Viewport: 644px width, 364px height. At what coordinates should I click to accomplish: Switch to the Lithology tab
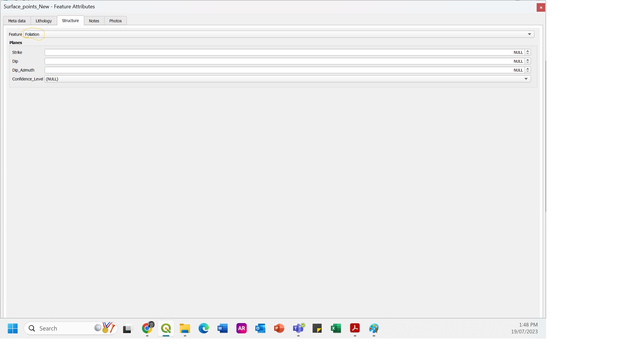point(43,20)
